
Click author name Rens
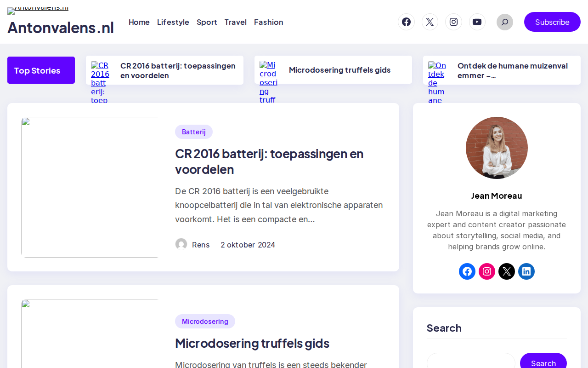201,245
